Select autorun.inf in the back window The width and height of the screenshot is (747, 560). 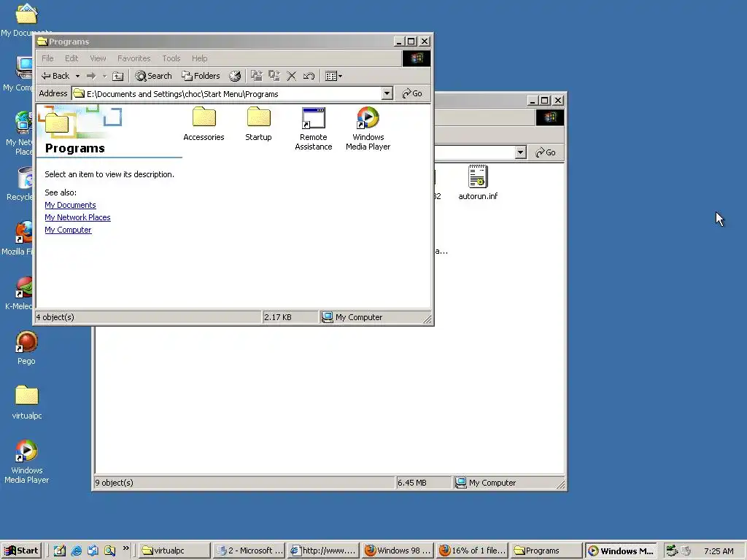pos(478,182)
